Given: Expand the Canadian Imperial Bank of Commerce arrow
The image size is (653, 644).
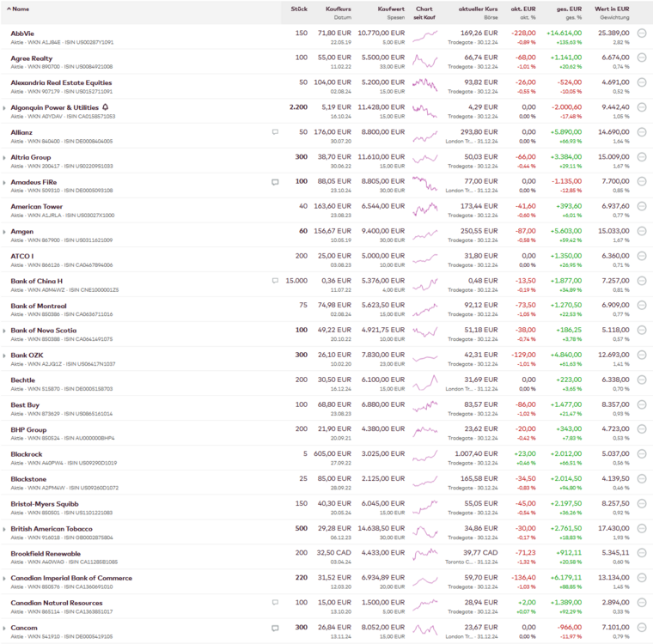Looking at the screenshot, I should [x=4, y=579].
